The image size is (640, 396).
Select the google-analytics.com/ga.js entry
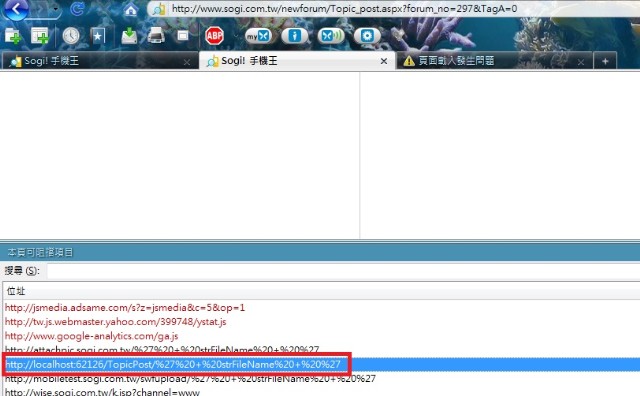pos(91,336)
